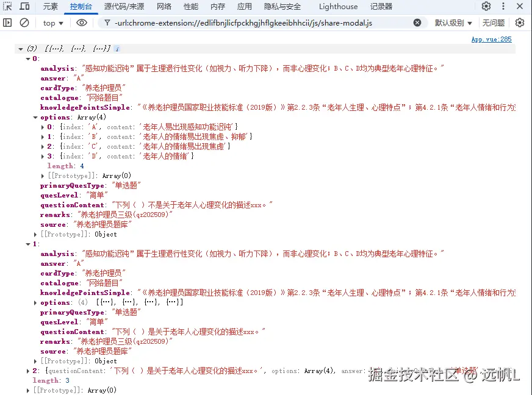Screen dimensions: 532x395
Task: Select the source "养老护理员题库" value in item 1
Action: [x=102, y=351]
